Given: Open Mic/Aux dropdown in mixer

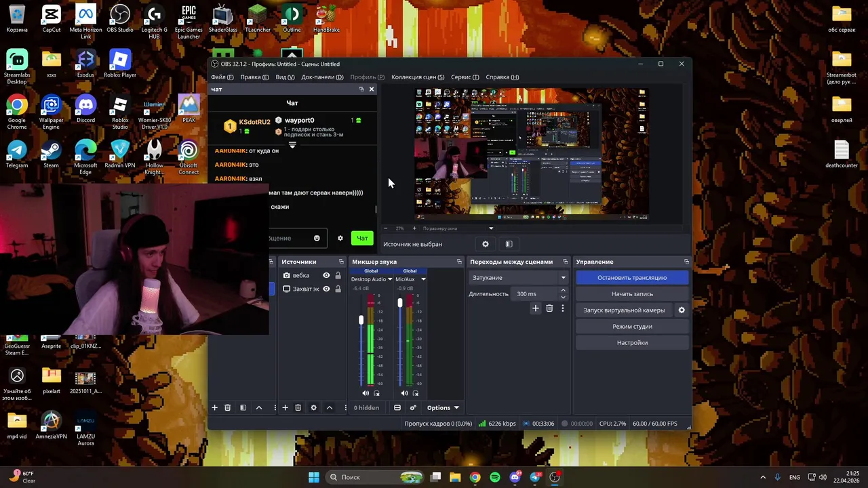Looking at the screenshot, I should (x=423, y=279).
